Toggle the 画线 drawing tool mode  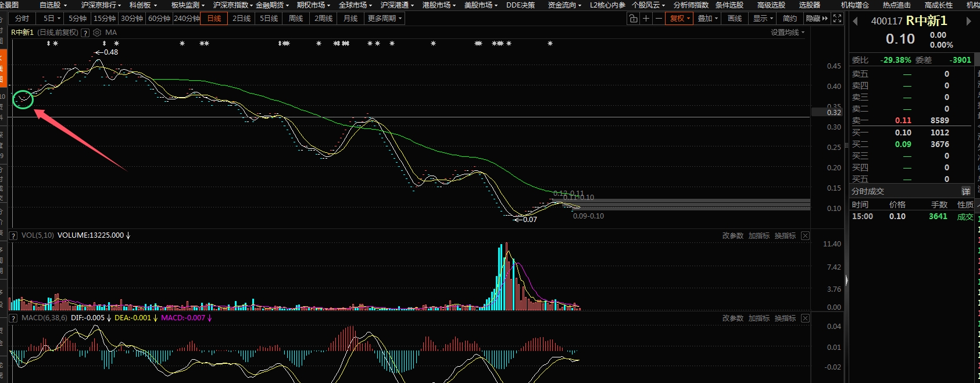(735, 19)
